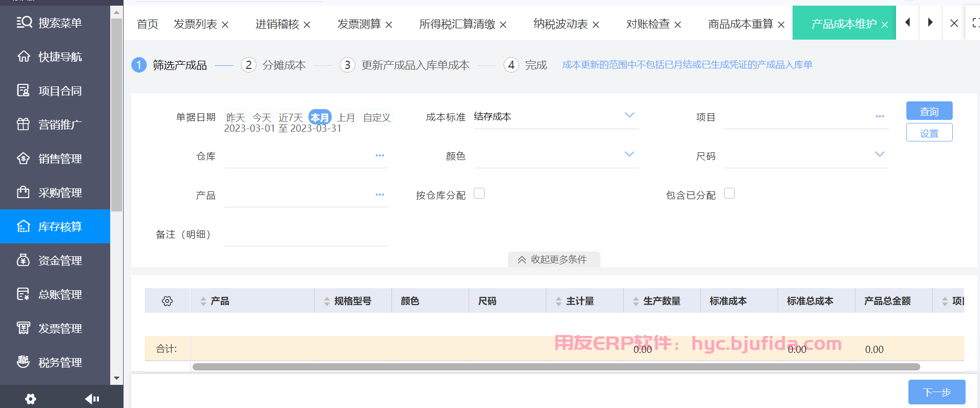Click the 项目合同 icon in sidebar
980x408 pixels.
[x=24, y=91]
